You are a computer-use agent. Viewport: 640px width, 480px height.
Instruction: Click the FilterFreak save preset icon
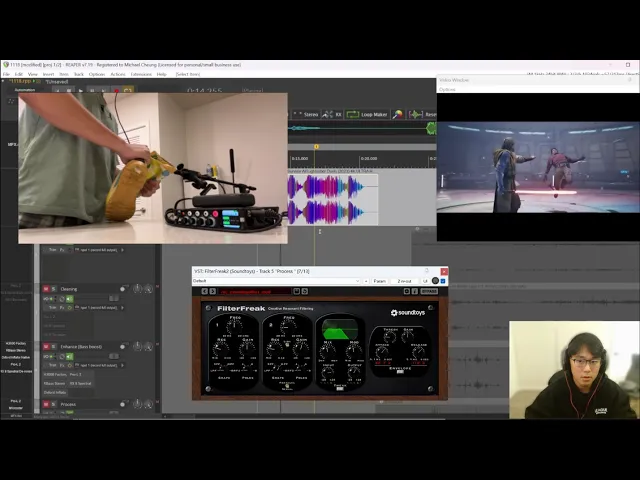(x=297, y=291)
